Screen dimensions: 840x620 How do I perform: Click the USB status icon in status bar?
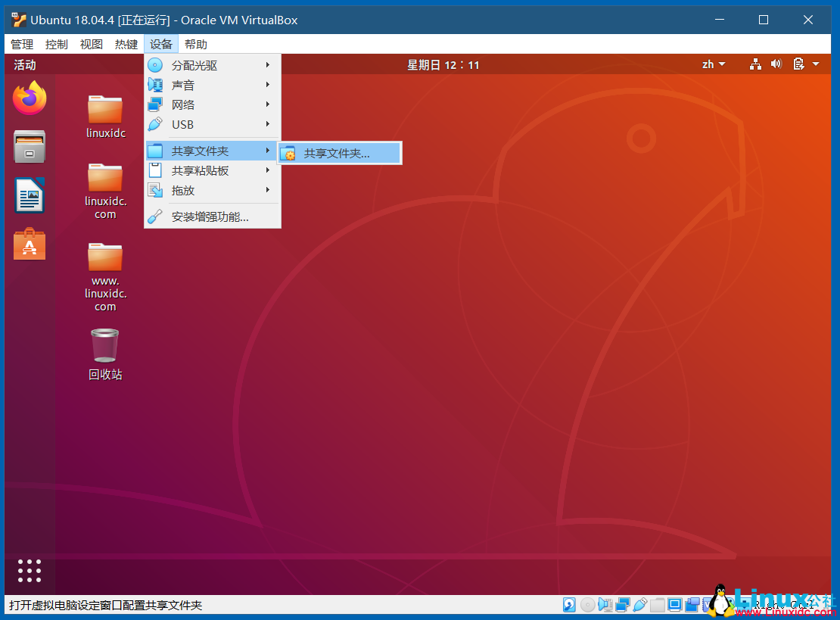click(x=640, y=604)
